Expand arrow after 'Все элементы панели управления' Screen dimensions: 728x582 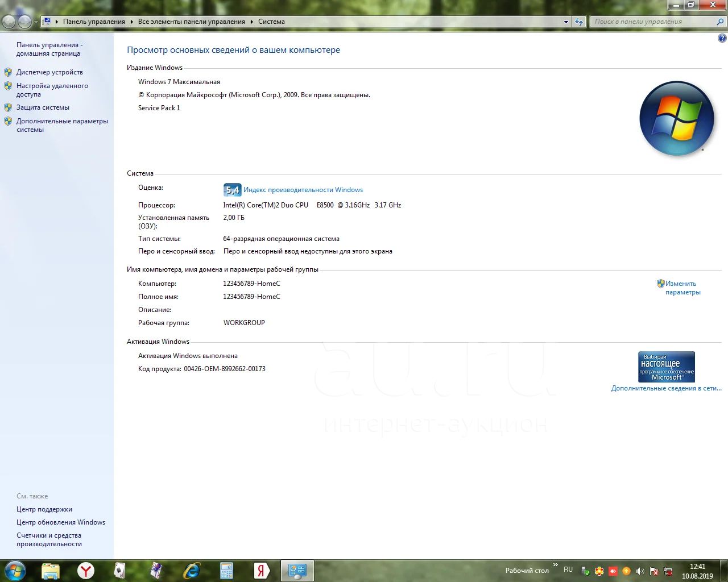tap(251, 22)
